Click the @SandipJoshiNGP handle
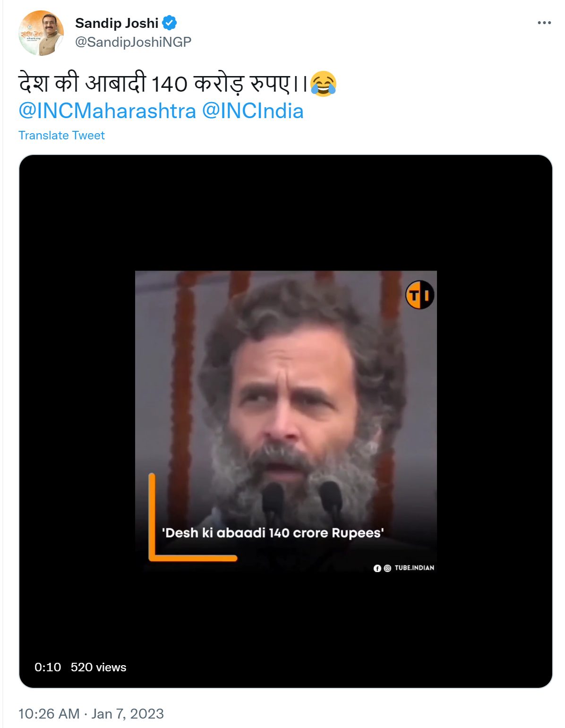The width and height of the screenshot is (565, 728). (x=133, y=42)
